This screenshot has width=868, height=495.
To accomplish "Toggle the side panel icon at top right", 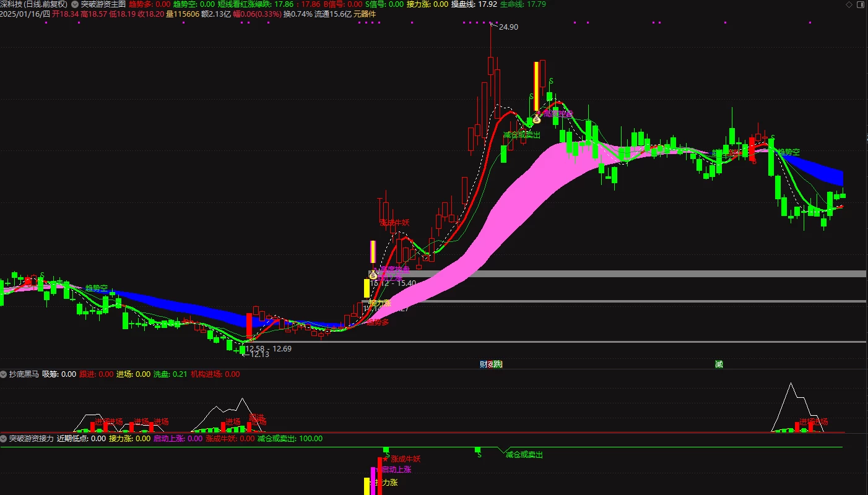I will pos(862,4).
